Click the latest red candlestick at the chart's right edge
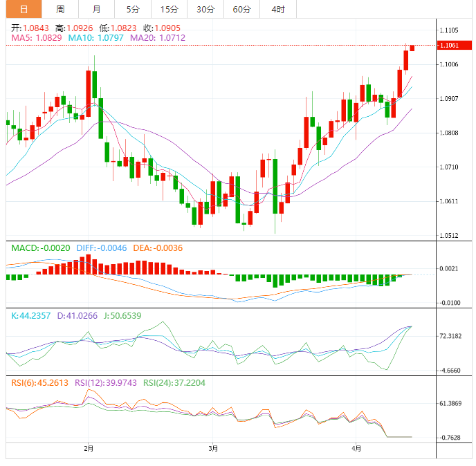Viewport: 476px width, 466px height. point(412,48)
